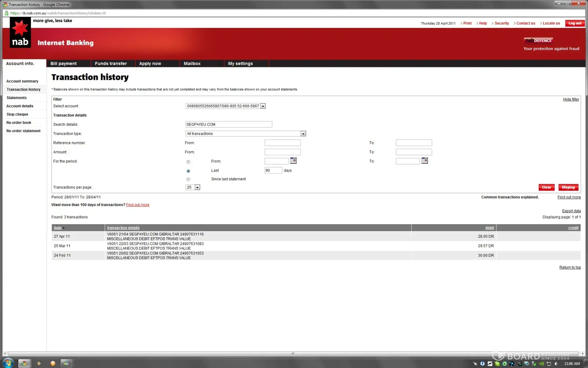Image resolution: width=588 pixels, height=368 pixels.
Task: Open the From date calendar picker
Action: (293, 161)
